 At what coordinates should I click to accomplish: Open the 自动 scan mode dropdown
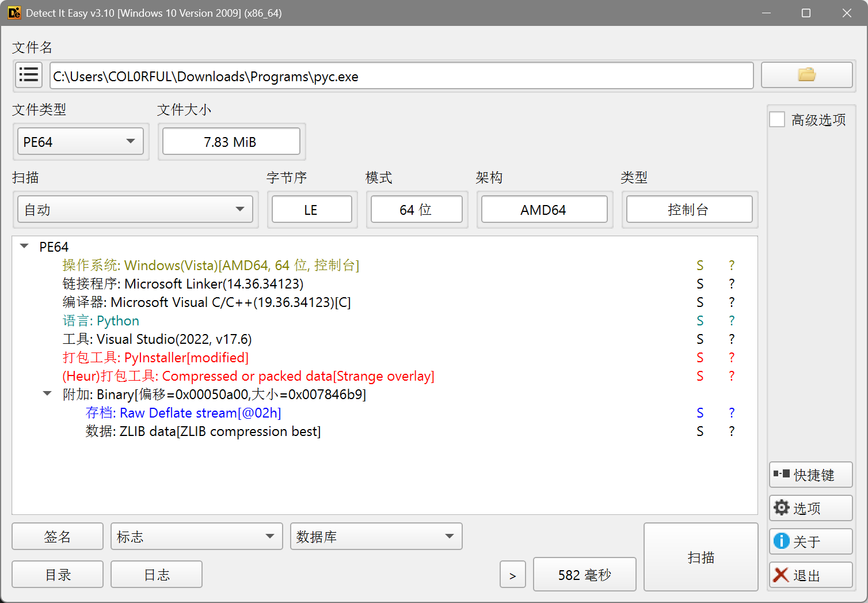(x=135, y=209)
